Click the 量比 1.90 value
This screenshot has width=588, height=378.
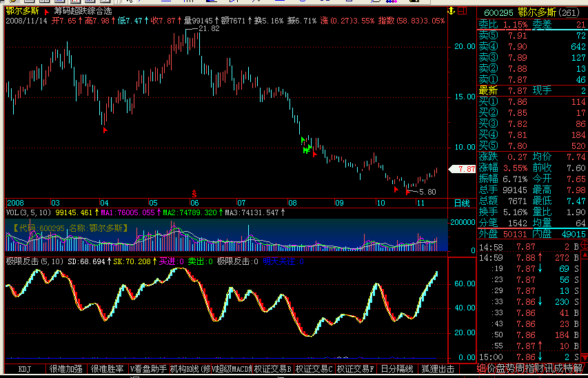coord(577,212)
